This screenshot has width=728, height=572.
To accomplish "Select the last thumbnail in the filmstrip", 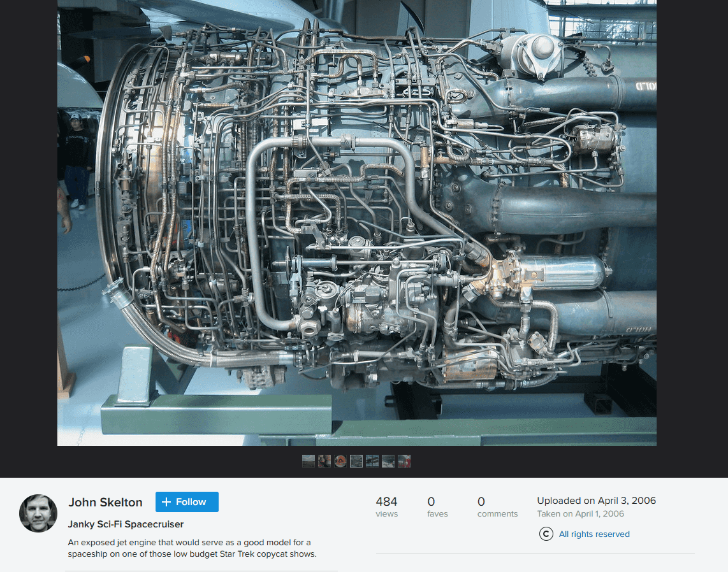I will click(404, 461).
